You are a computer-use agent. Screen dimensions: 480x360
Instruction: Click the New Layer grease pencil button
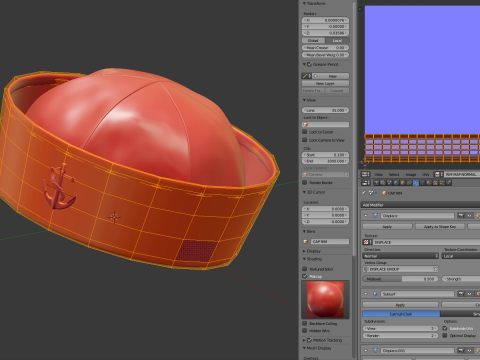(x=325, y=83)
